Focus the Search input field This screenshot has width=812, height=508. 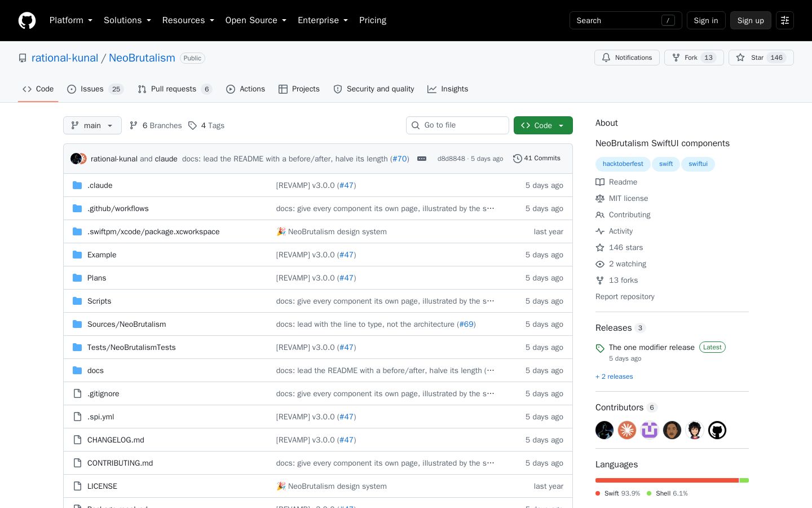[626, 20]
